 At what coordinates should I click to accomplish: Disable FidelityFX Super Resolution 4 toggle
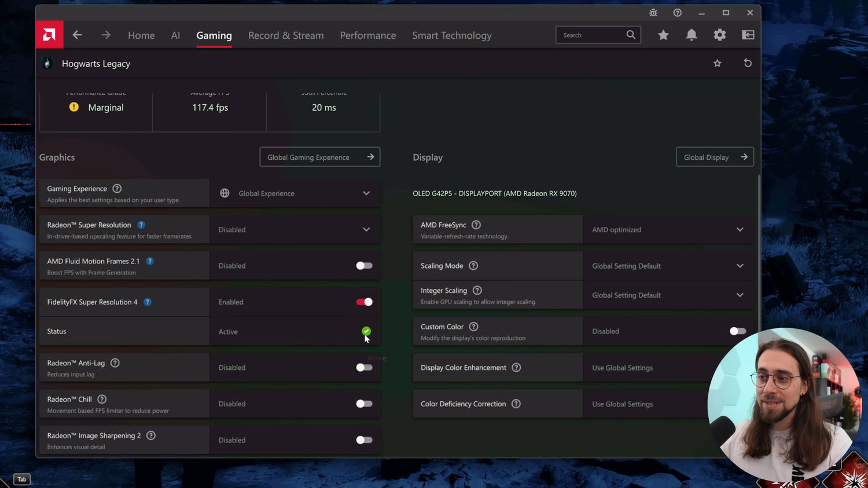click(364, 302)
